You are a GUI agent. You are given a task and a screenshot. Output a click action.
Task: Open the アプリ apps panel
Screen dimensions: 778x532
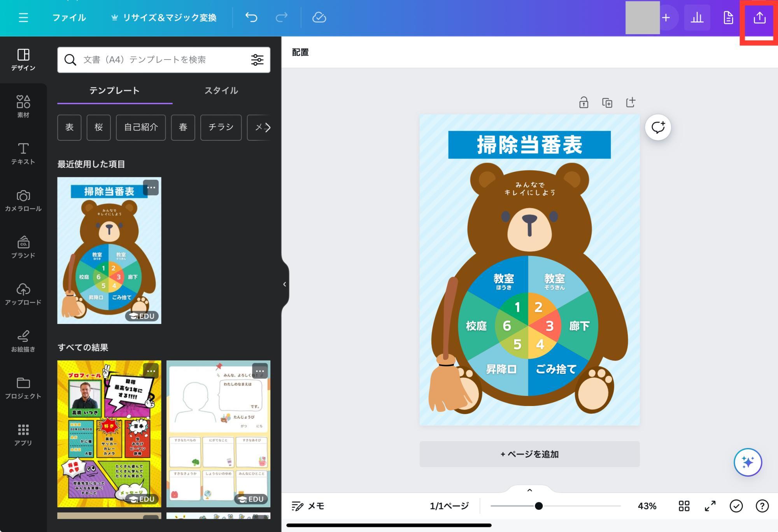(x=23, y=435)
